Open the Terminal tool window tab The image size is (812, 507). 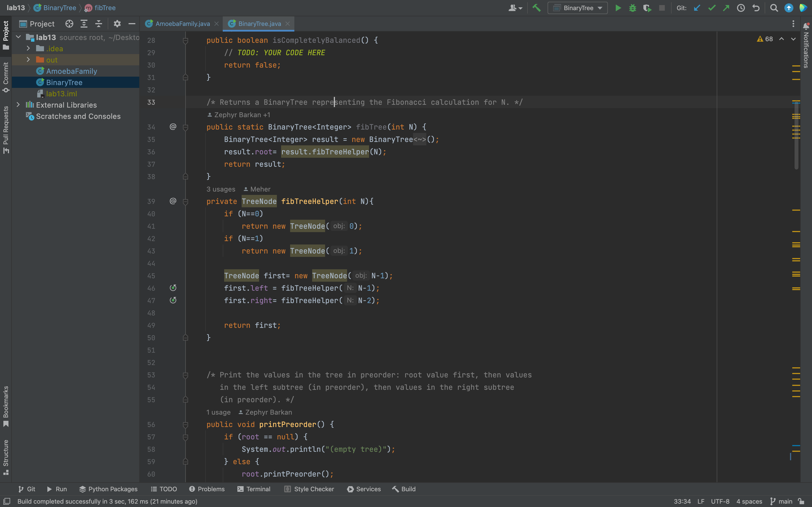coord(254,489)
